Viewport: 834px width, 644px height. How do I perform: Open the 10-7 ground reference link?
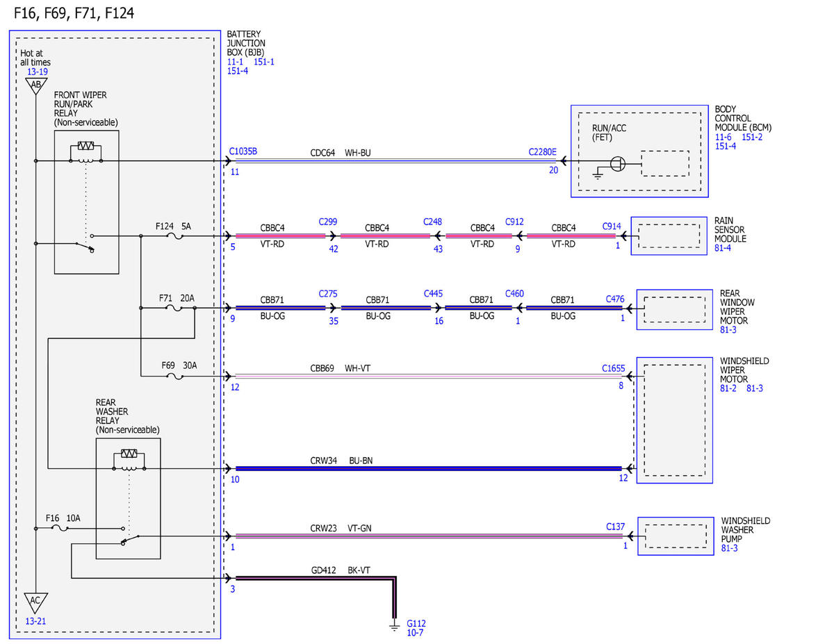pyautogui.click(x=415, y=633)
